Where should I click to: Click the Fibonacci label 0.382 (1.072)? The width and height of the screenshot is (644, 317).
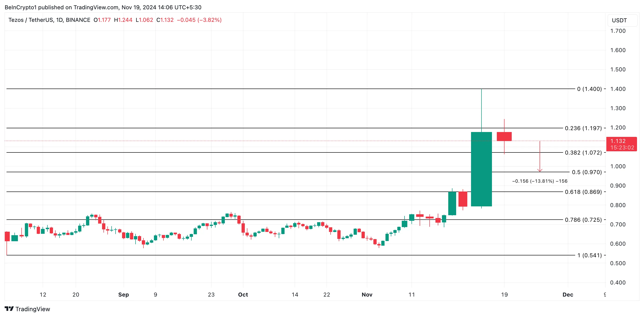(x=583, y=152)
